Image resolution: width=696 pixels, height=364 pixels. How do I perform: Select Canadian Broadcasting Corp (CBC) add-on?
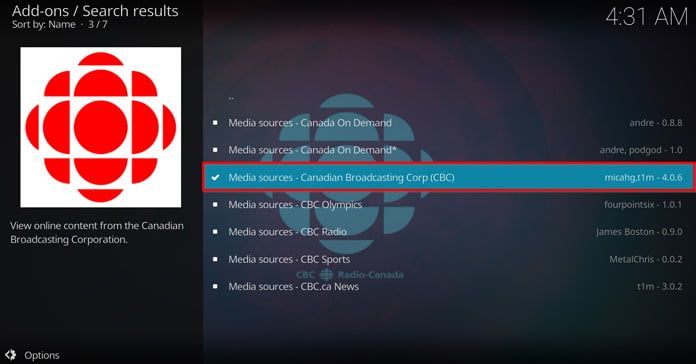[x=449, y=177]
